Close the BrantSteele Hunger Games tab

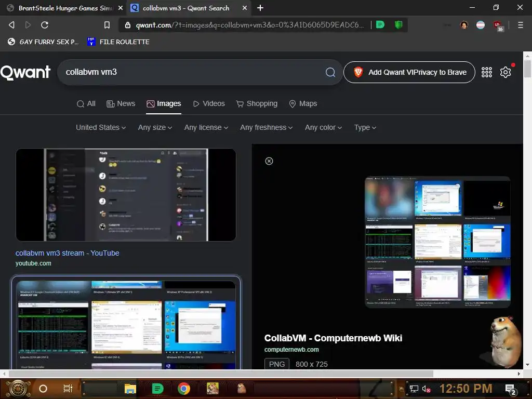[120, 8]
